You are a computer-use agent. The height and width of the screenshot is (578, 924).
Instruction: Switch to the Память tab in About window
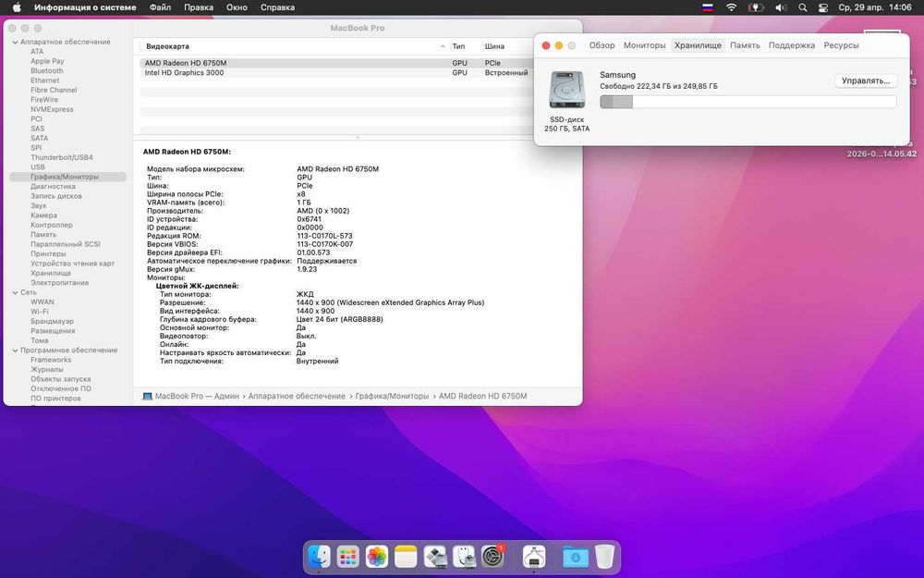click(745, 45)
